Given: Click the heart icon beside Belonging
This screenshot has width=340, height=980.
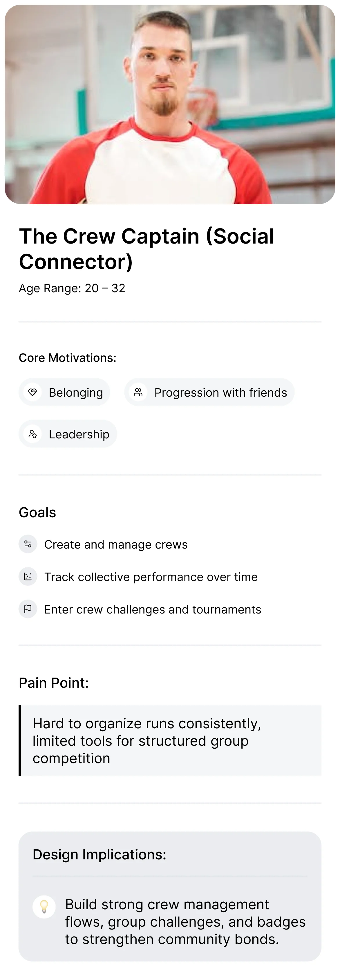Looking at the screenshot, I should click(x=32, y=392).
